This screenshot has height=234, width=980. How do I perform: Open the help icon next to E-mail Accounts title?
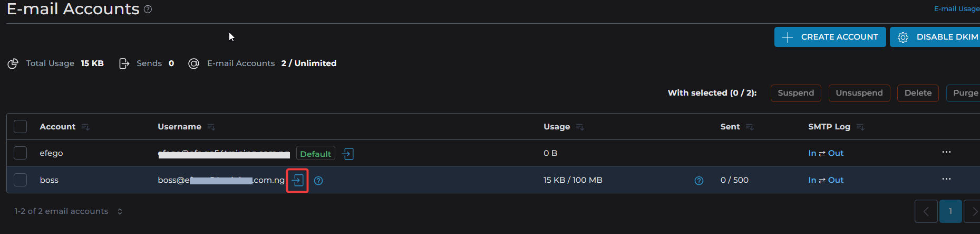[x=148, y=10]
